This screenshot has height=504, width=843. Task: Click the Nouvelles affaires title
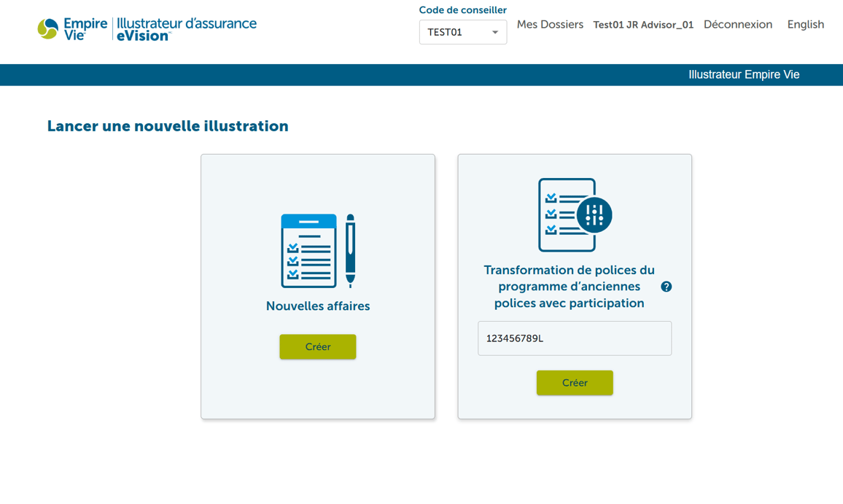(x=318, y=306)
